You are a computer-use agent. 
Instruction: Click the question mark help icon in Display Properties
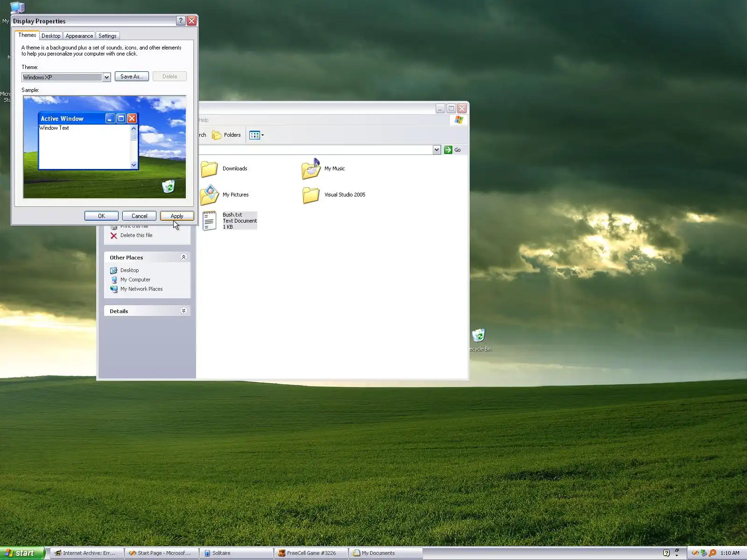point(181,21)
